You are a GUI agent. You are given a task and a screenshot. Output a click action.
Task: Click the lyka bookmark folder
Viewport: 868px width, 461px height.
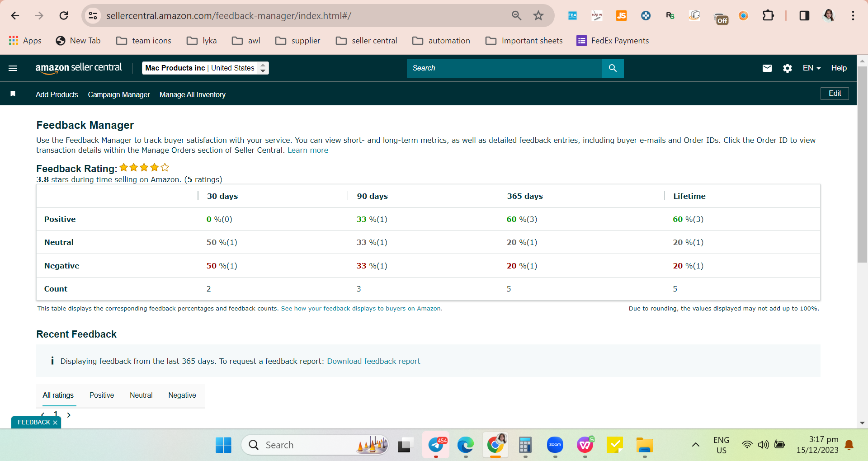coord(202,41)
